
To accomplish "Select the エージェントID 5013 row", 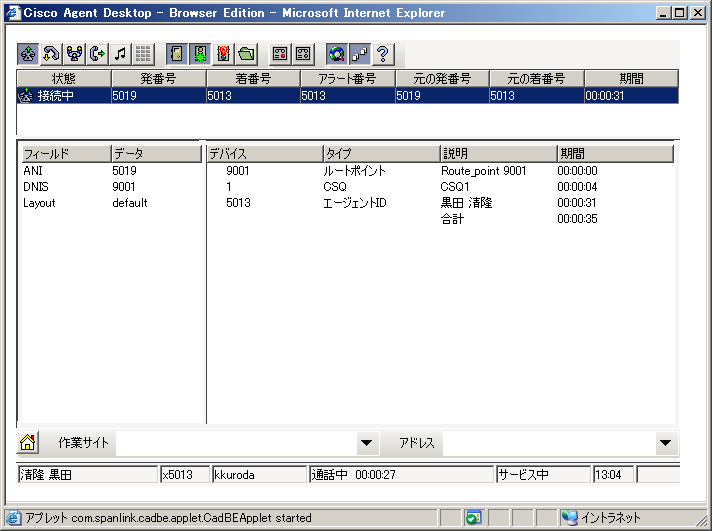I will click(x=440, y=203).
